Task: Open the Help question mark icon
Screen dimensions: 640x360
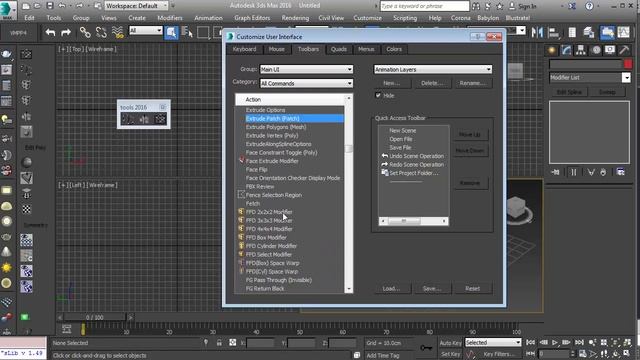Action: tap(589, 6)
